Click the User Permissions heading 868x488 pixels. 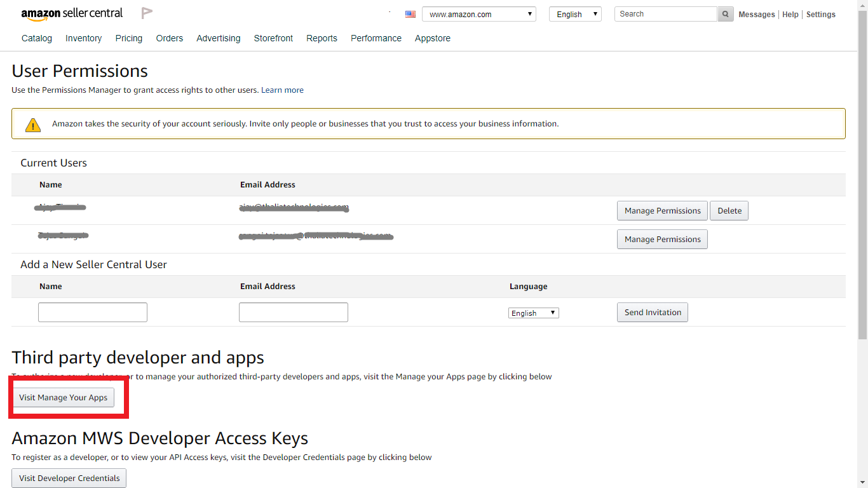pyautogui.click(x=80, y=71)
